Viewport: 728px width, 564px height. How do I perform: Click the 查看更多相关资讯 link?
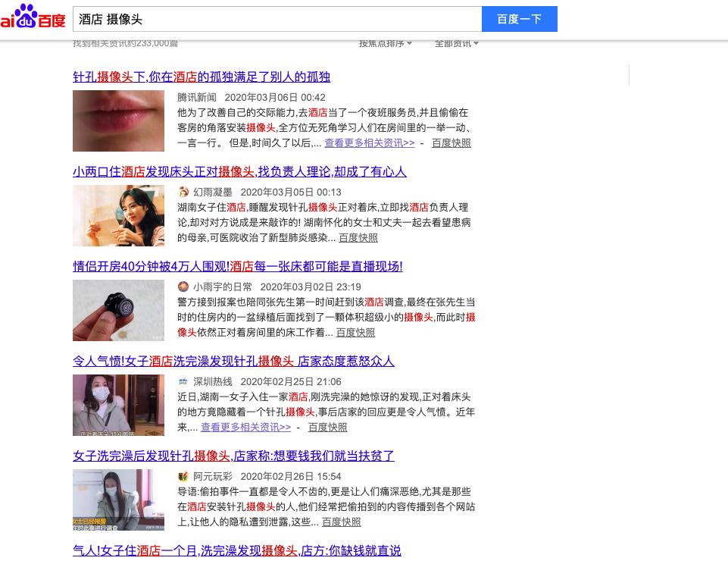point(369,143)
